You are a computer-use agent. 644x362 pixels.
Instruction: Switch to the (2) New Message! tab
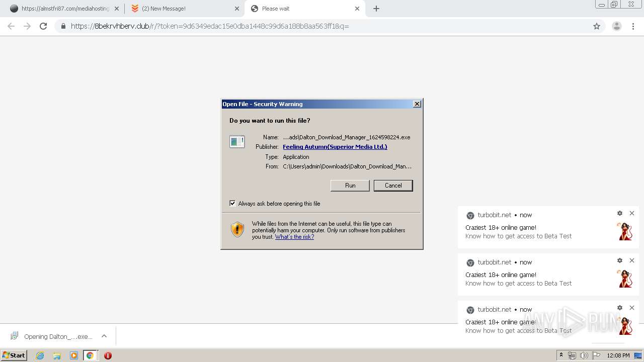(x=184, y=9)
